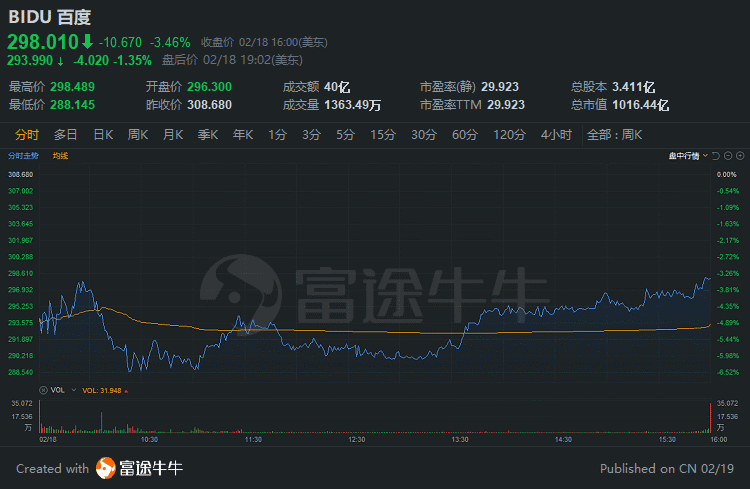Click the 总市值 1016.44亿 value

click(x=640, y=105)
